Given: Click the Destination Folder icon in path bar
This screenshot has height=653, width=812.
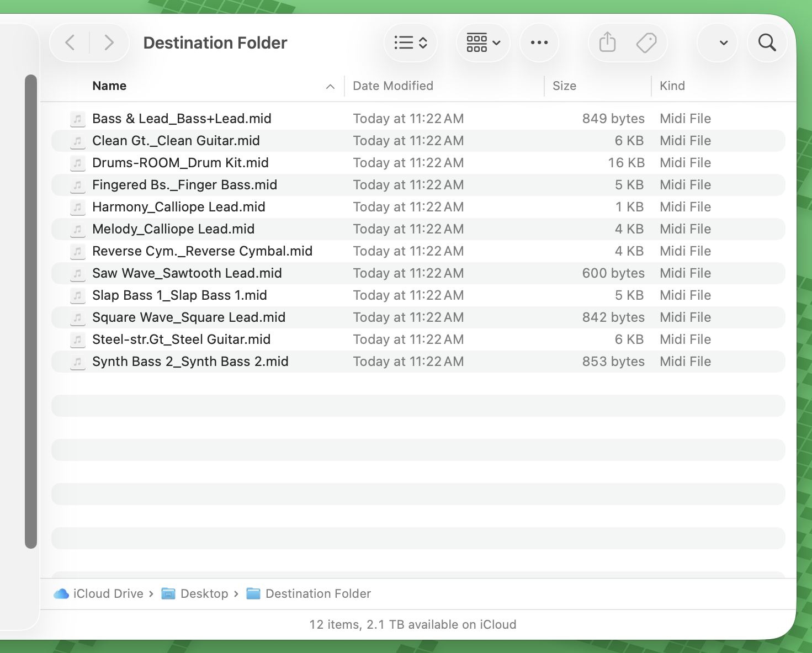Looking at the screenshot, I should point(253,593).
